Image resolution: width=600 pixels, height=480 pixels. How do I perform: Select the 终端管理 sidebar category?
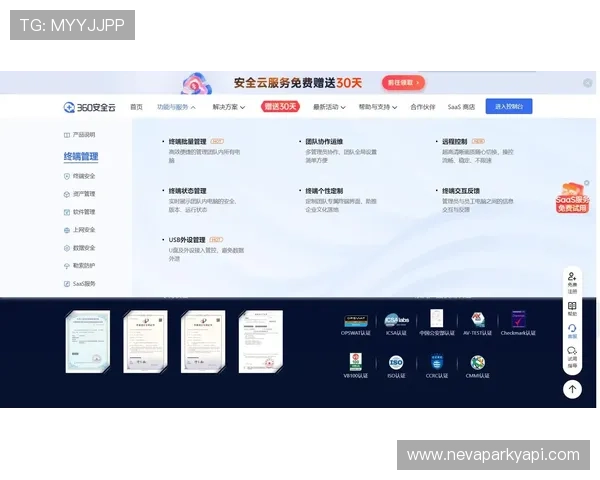(81, 156)
